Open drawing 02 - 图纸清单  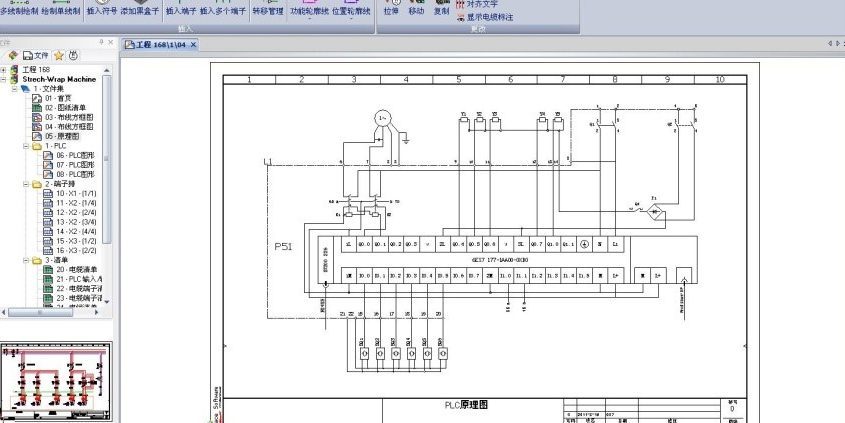[x=65, y=108]
